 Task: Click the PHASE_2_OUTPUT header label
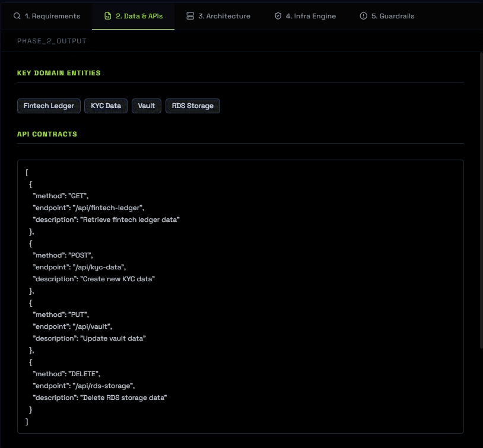[52, 41]
